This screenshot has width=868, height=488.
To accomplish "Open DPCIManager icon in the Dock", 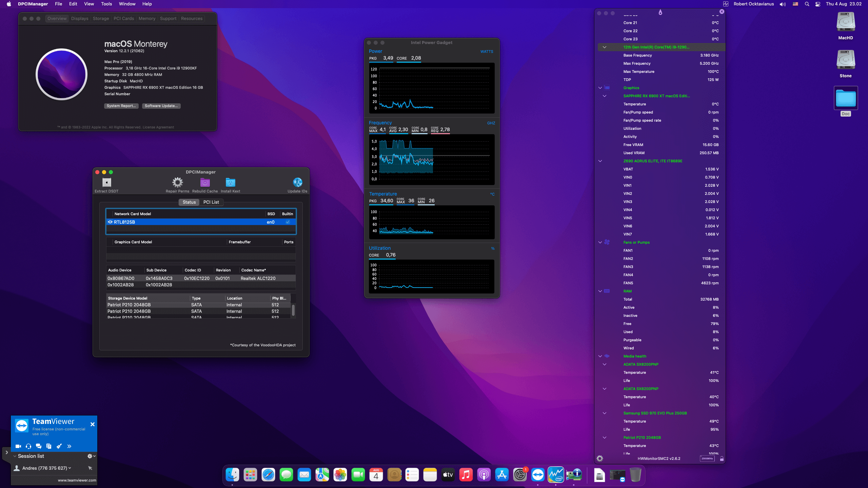I will [x=574, y=475].
